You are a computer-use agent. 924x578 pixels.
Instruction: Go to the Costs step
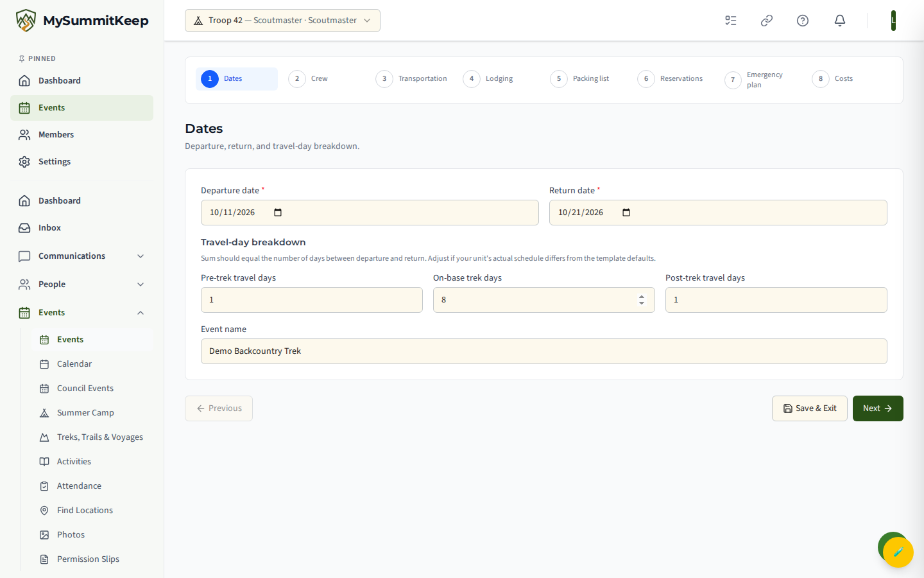click(x=848, y=79)
